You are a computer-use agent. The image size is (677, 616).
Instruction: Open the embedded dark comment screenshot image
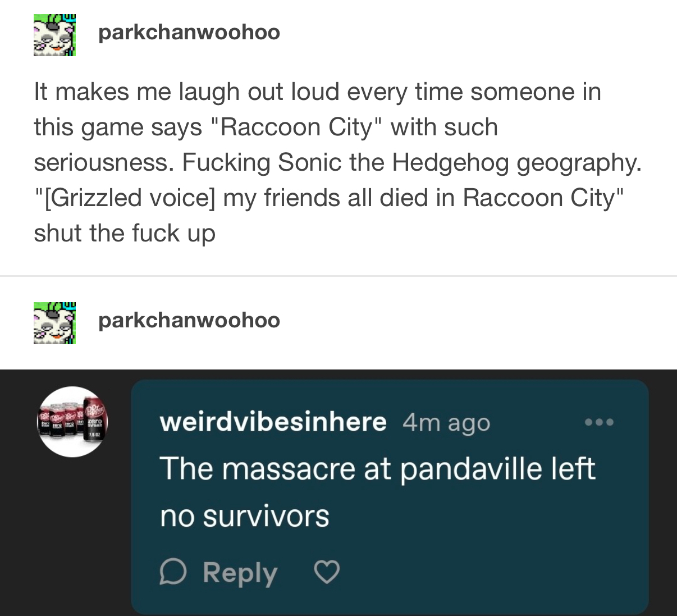click(339, 492)
